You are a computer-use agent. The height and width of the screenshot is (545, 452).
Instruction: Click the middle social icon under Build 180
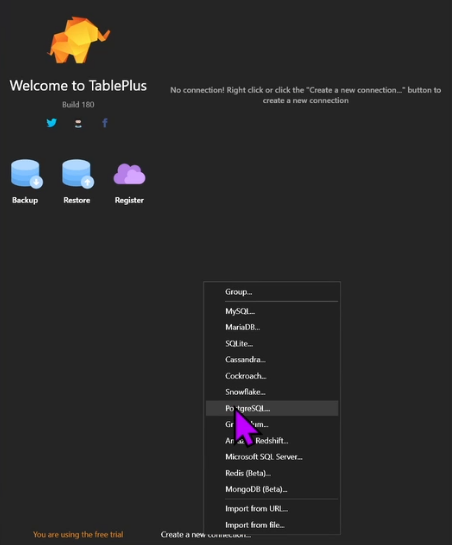click(x=78, y=123)
